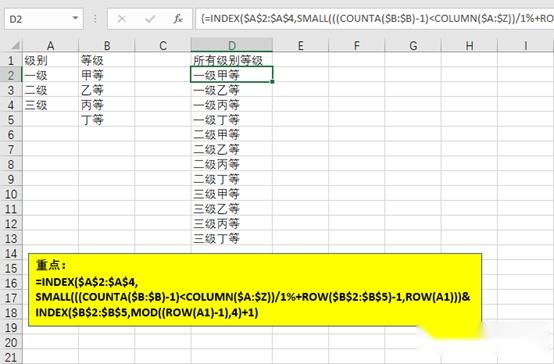Image resolution: width=554 pixels, height=364 pixels.
Task: Click cell B4 containing 丙等
Action: (x=107, y=105)
